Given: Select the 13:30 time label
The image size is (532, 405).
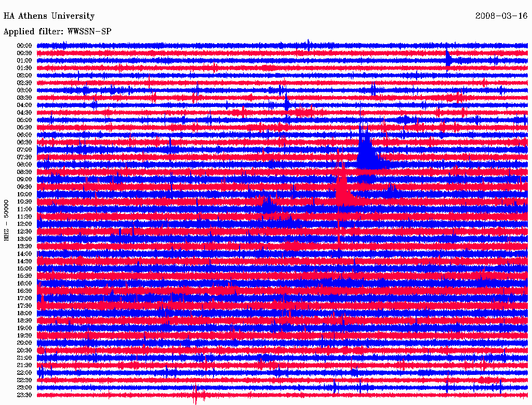Looking at the screenshot, I should click(24, 246).
